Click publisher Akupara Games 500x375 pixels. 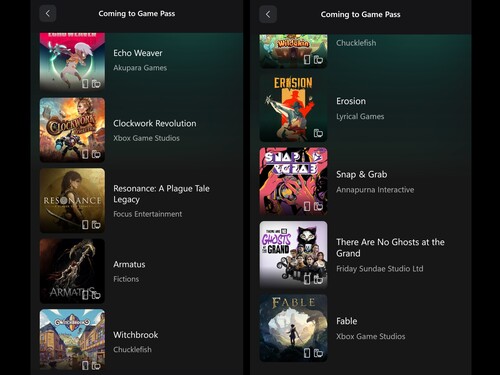point(140,68)
